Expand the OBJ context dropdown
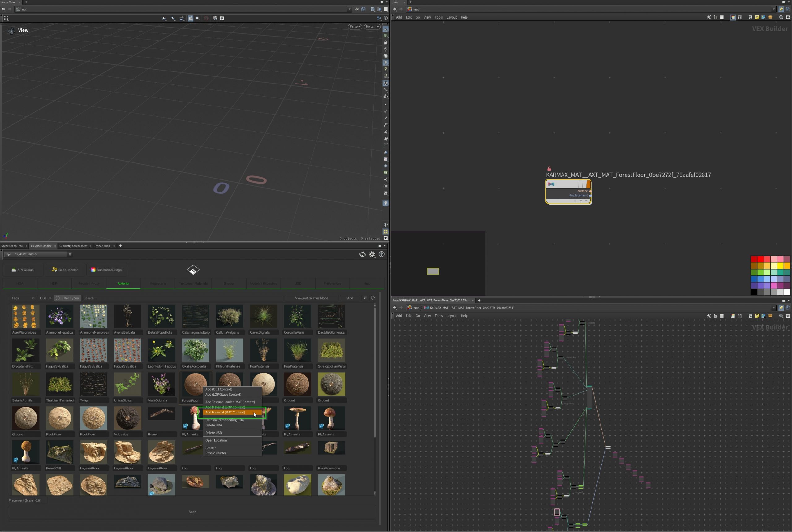 [45, 298]
